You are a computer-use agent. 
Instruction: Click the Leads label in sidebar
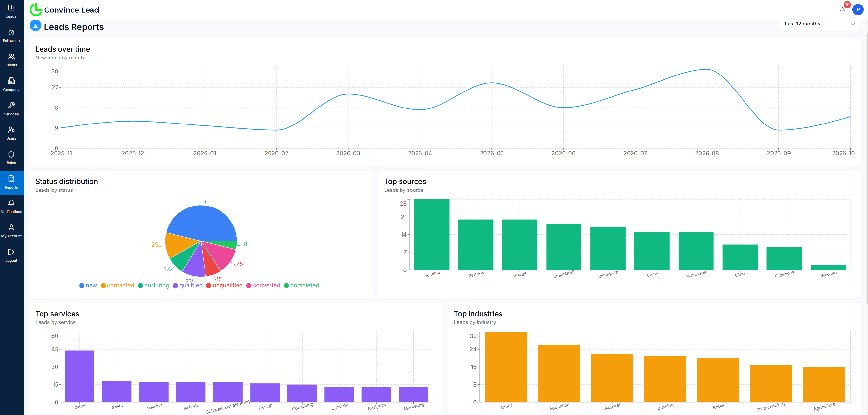pyautogui.click(x=11, y=17)
